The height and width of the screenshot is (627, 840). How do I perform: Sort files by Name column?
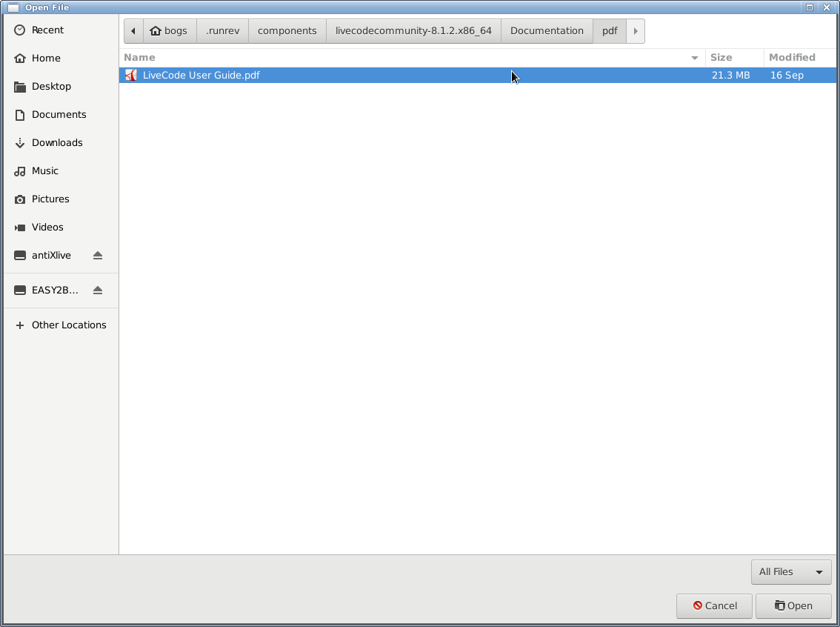coord(412,57)
